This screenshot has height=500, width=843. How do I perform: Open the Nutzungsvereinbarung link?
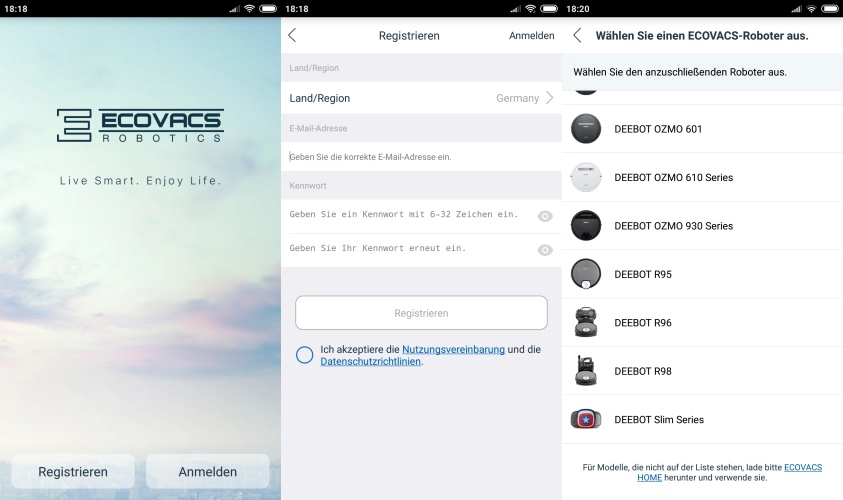point(453,349)
